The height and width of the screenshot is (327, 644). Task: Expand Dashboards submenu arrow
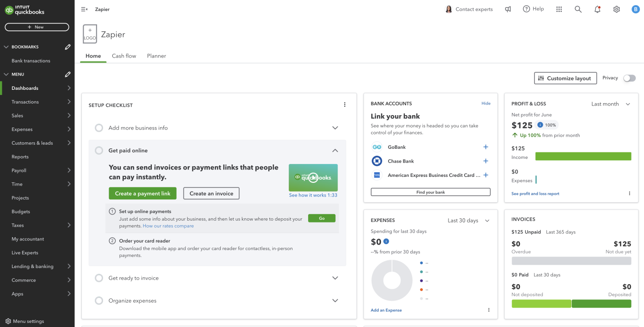click(x=69, y=88)
